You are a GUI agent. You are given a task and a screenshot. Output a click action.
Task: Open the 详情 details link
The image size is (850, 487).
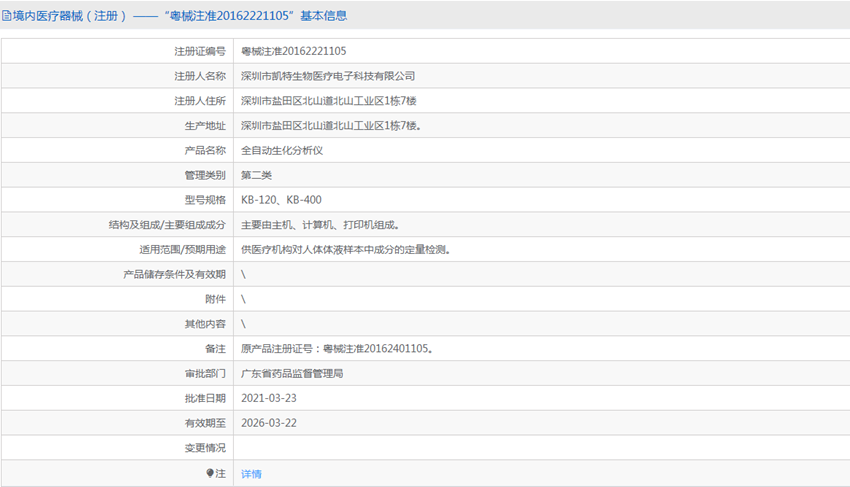251,474
